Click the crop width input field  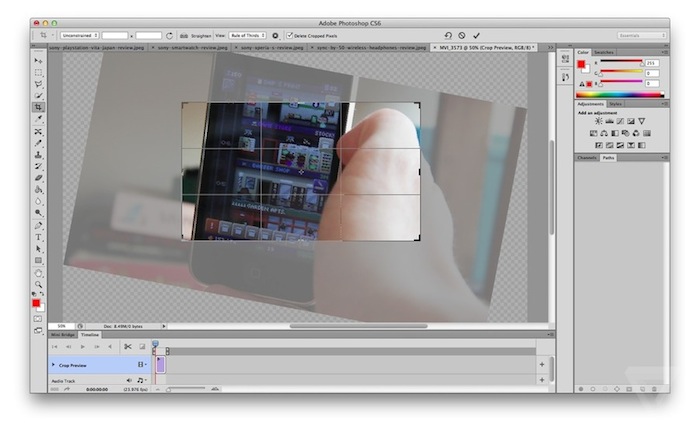pos(115,35)
